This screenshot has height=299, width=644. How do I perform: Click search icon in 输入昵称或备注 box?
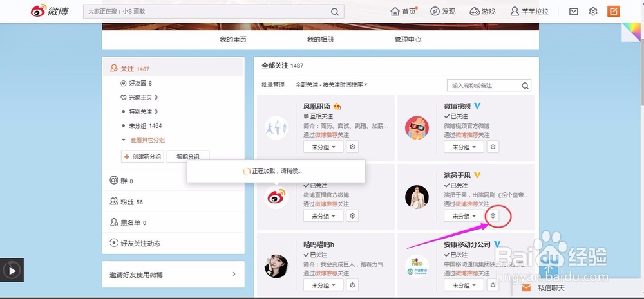click(526, 86)
